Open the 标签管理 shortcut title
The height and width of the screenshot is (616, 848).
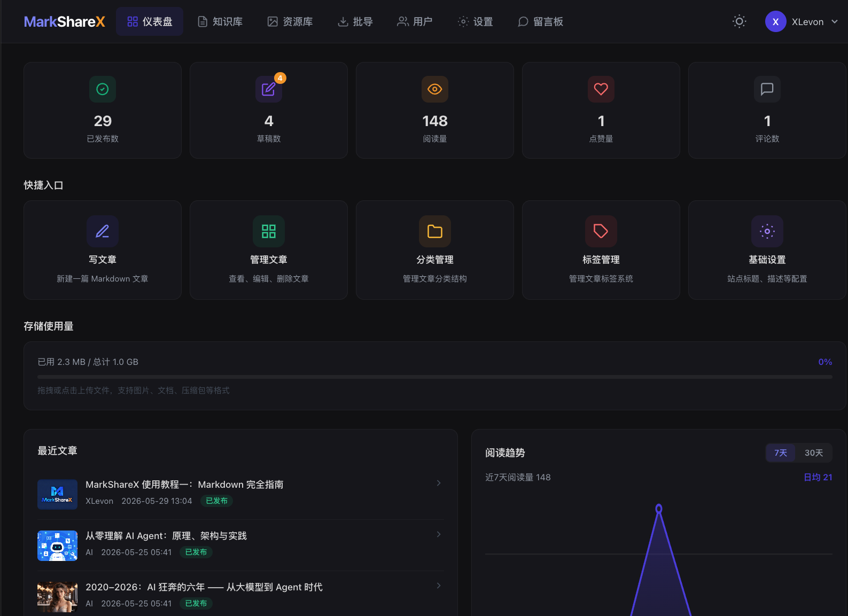tap(601, 260)
